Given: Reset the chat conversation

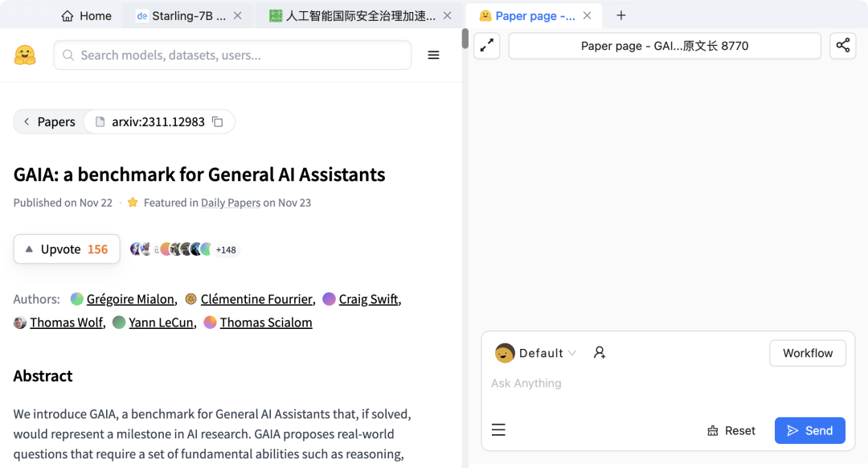Looking at the screenshot, I should coord(731,430).
